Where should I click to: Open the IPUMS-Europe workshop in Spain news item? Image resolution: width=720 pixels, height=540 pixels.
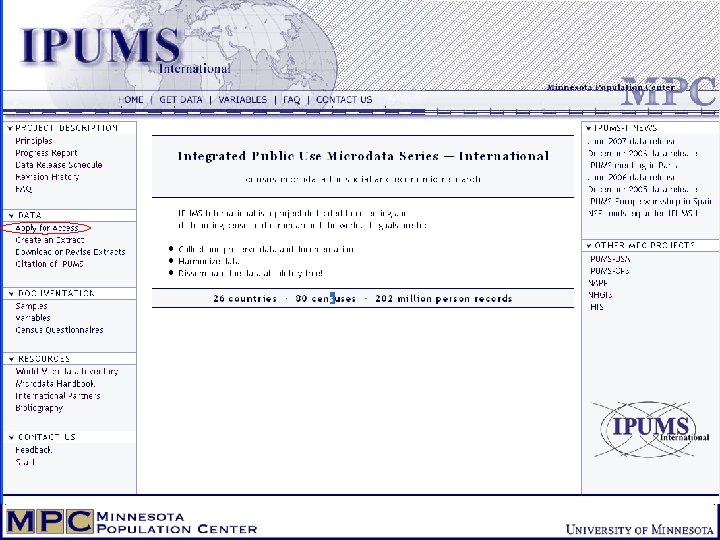[650, 201]
